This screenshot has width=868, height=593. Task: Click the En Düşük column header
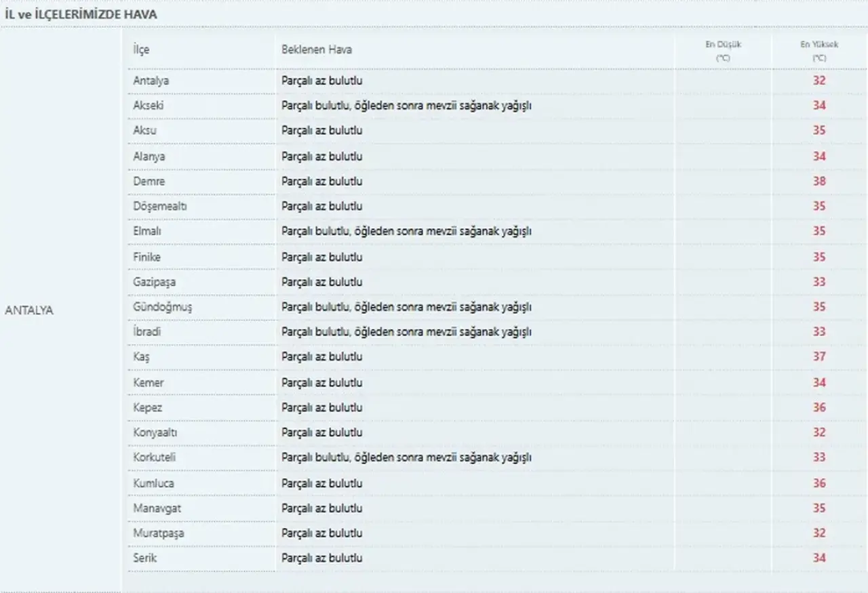[724, 51]
